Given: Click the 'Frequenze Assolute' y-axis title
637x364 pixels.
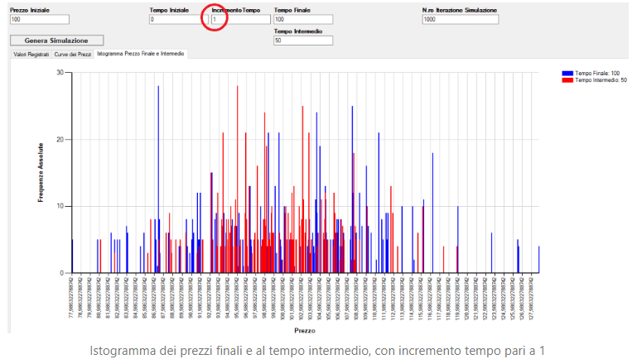Looking at the screenshot, I should 40,172.
